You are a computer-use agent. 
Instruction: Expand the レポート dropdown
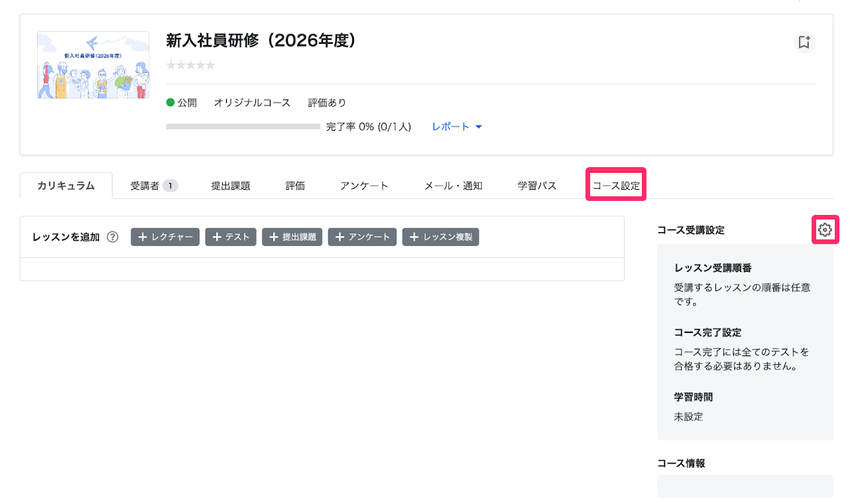pyautogui.click(x=457, y=126)
